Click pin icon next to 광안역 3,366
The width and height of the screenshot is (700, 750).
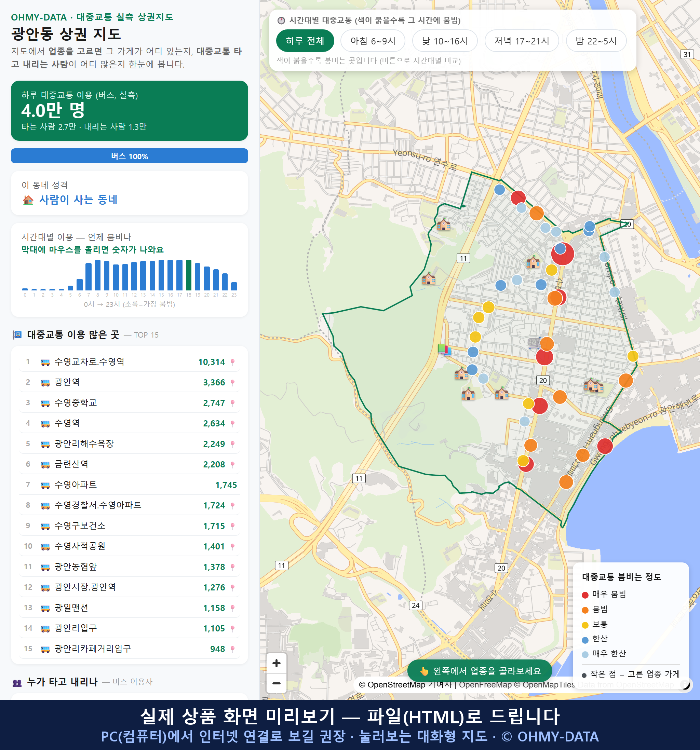(232, 383)
